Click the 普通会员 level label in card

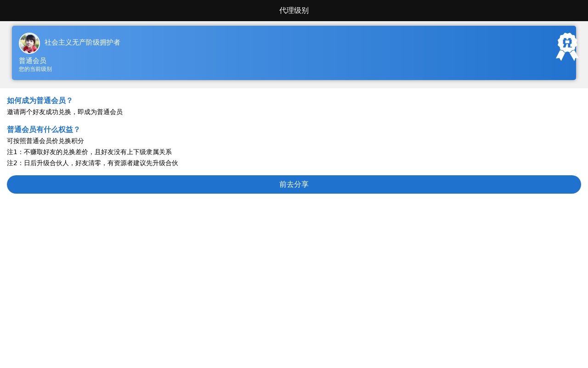pyautogui.click(x=33, y=61)
